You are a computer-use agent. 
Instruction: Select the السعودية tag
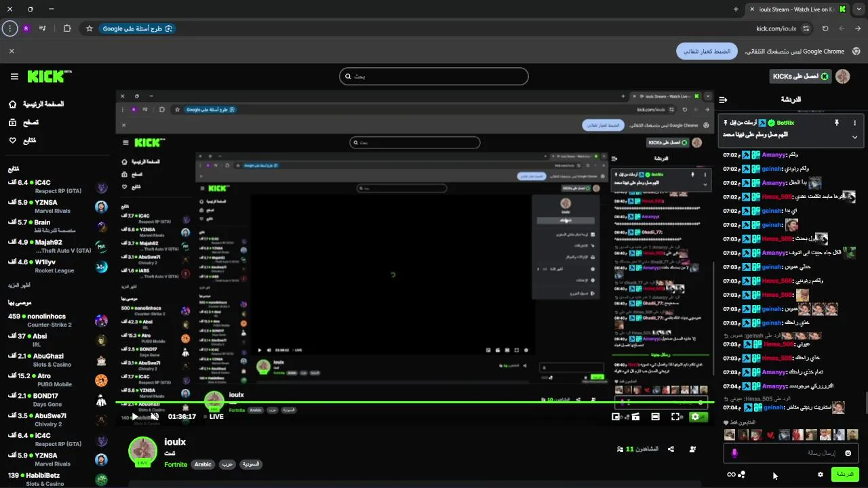251,464
